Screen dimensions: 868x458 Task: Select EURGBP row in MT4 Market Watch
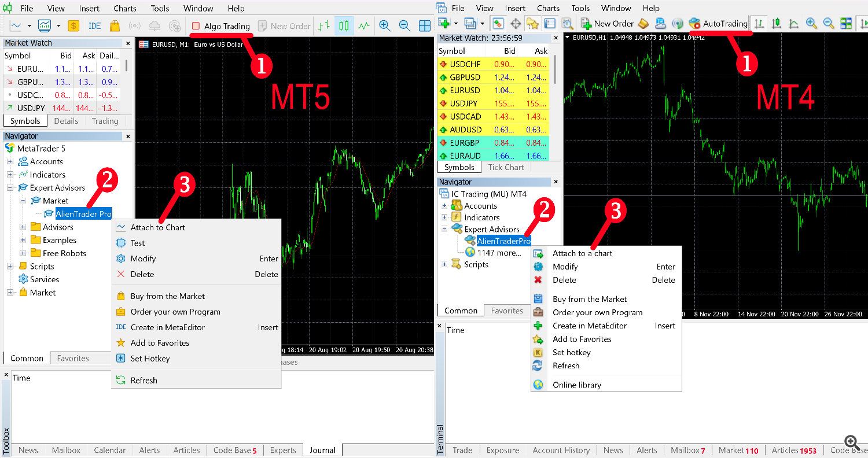[493, 143]
